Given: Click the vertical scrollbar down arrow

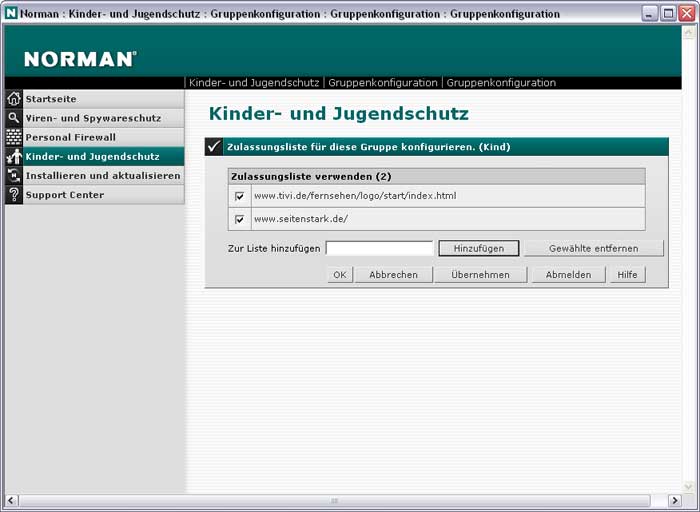Looking at the screenshot, I should [x=688, y=486].
